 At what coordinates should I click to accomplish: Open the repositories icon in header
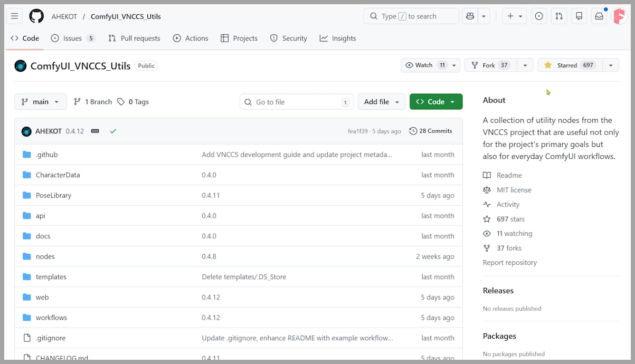[579, 16]
